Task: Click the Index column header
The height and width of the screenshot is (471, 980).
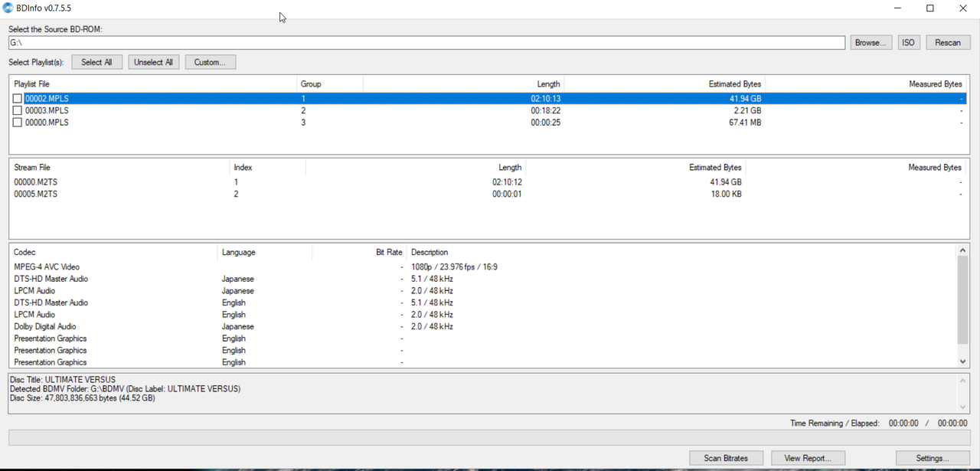Action: pyautogui.click(x=267, y=167)
